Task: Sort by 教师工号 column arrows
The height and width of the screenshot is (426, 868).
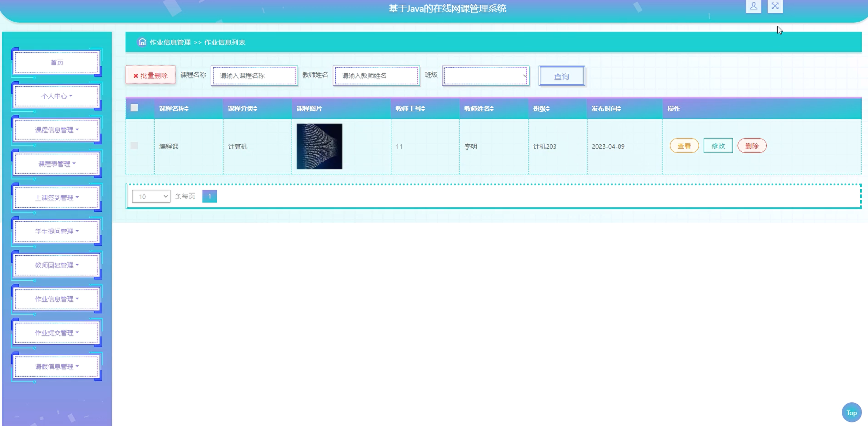Action: pos(423,109)
